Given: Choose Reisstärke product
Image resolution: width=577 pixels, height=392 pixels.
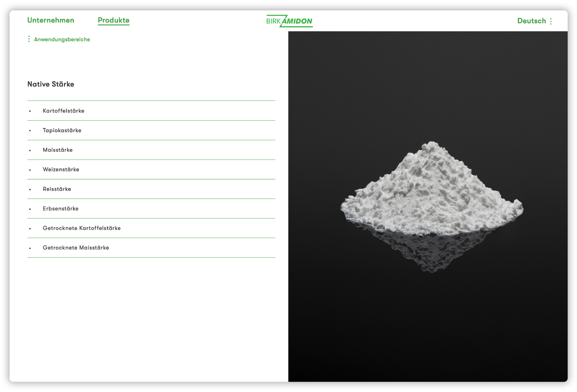Looking at the screenshot, I should coord(57,189).
